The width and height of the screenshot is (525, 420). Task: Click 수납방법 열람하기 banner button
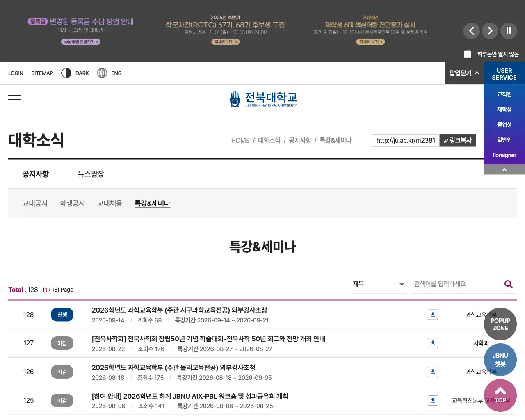81,42
